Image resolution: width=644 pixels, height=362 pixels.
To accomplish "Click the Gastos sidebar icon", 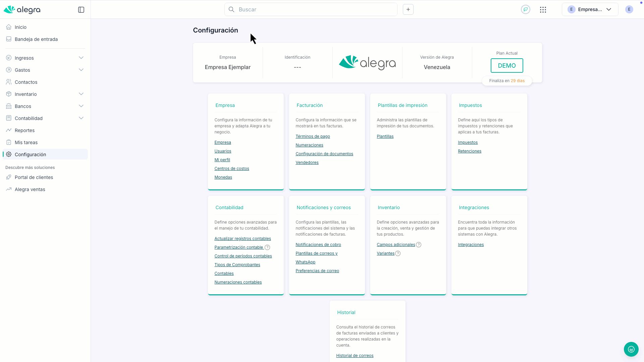I will (9, 70).
